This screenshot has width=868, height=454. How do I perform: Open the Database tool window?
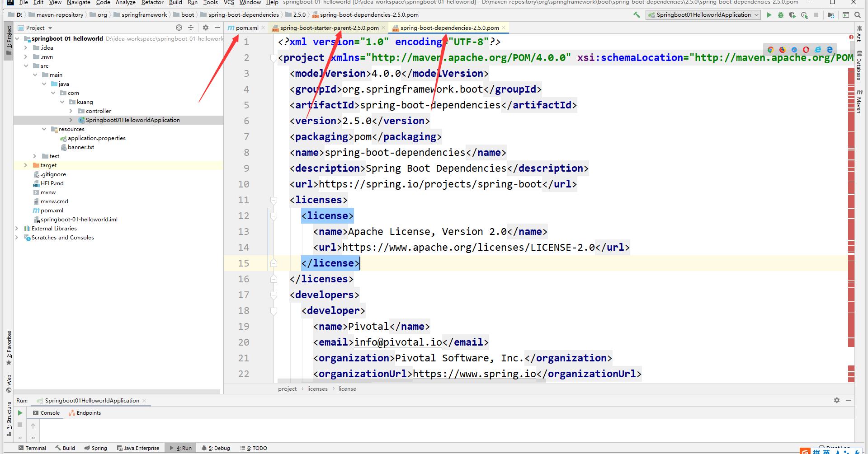point(859,66)
